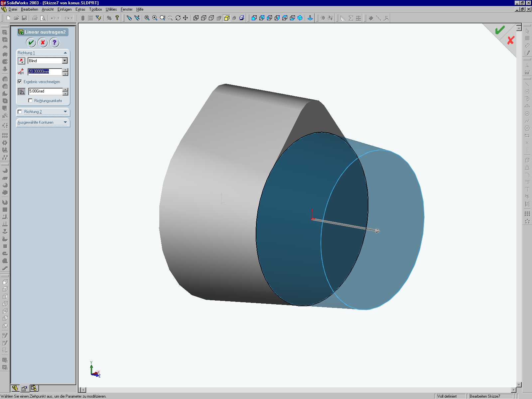Toggle Ergebnis verschmelzen checkbox
532x399 pixels.
point(20,81)
